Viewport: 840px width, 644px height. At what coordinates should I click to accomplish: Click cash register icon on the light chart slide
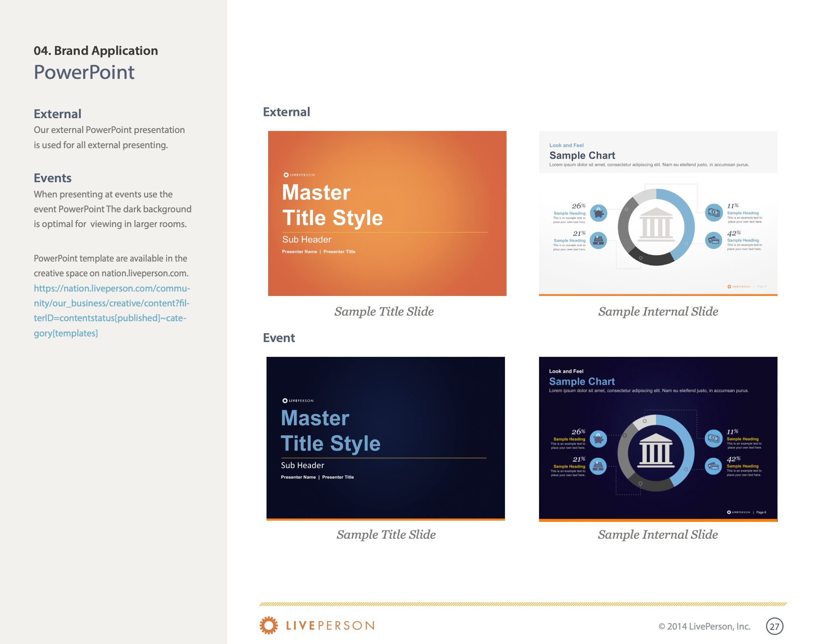(599, 240)
